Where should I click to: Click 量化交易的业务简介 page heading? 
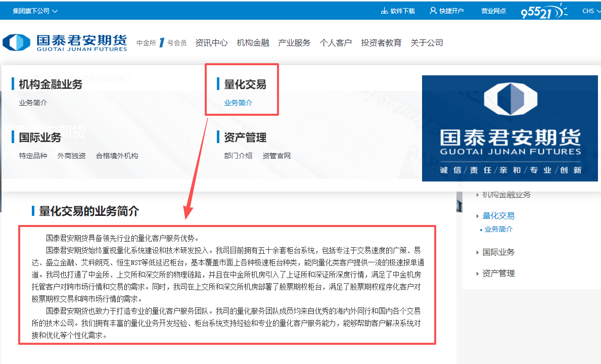[89, 211]
